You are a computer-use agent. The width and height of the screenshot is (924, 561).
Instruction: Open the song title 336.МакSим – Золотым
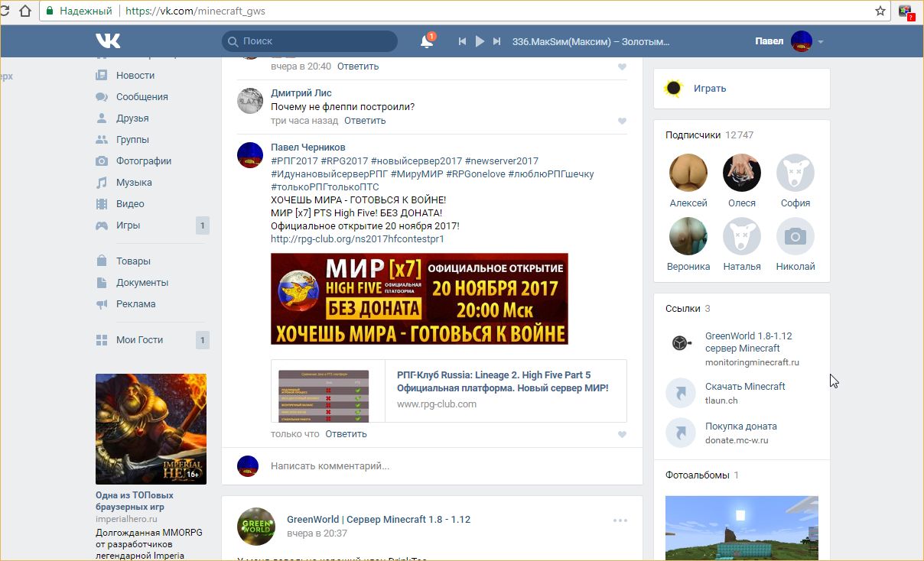pos(591,41)
